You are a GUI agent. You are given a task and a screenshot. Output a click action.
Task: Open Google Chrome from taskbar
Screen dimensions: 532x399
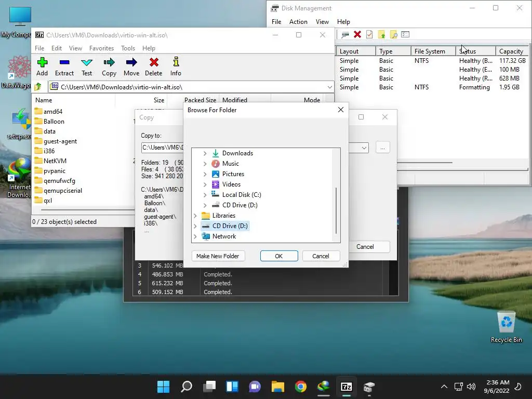click(x=301, y=387)
